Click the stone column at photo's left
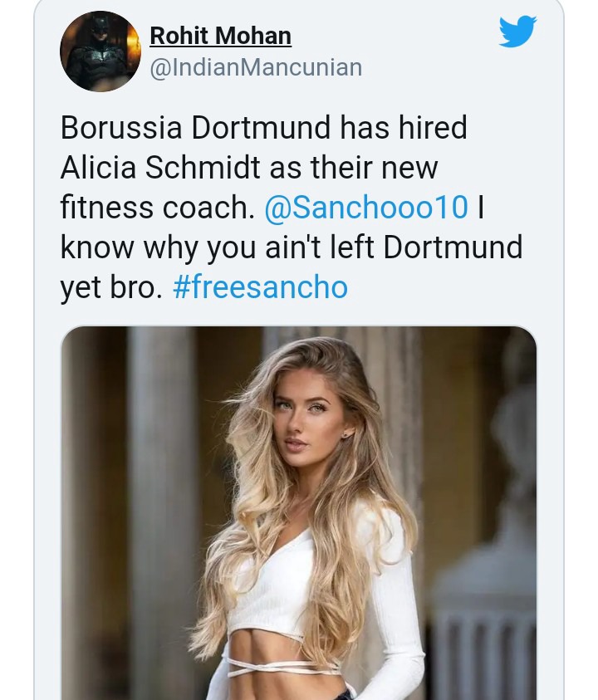The width and height of the screenshot is (598, 700). click(164, 515)
